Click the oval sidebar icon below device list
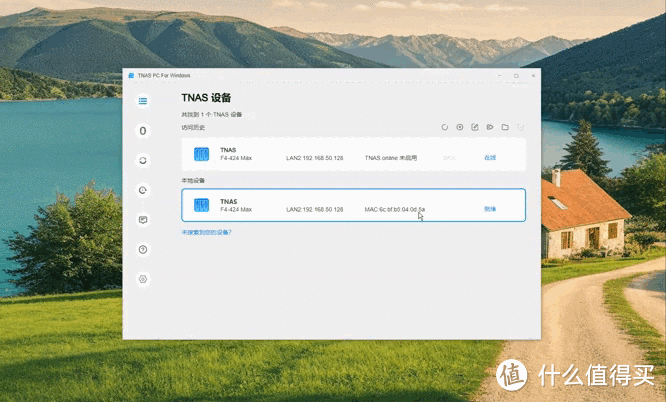Image resolution: width=666 pixels, height=402 pixels. tap(143, 130)
